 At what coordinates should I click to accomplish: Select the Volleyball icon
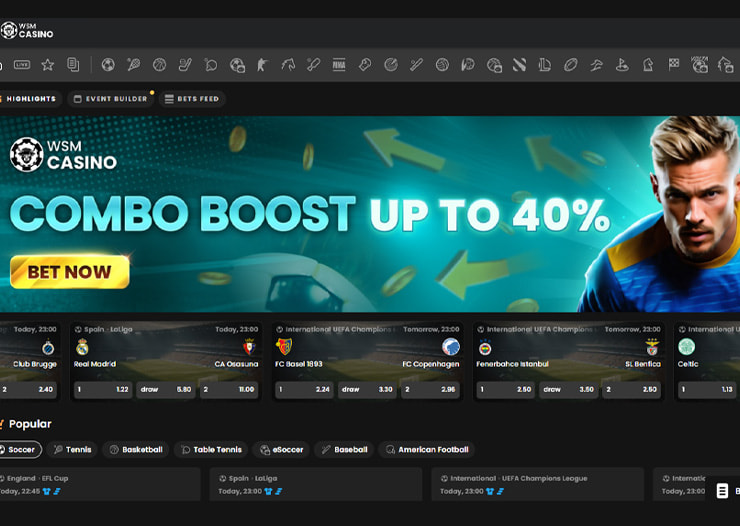[442, 65]
